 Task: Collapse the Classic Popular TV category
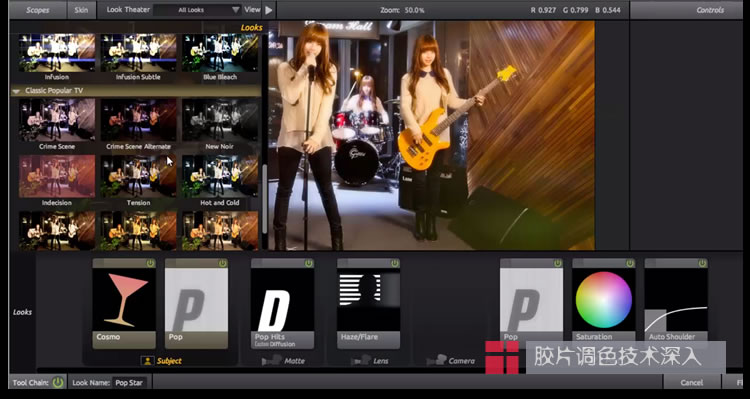(16, 91)
